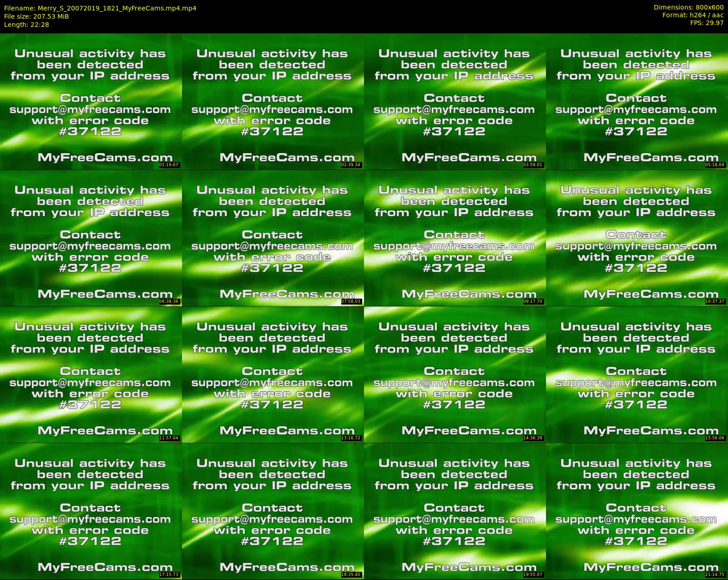Select the 'FPS: 29.97' text
Image resolution: width=728 pixels, height=580 pixels.
(707, 23)
